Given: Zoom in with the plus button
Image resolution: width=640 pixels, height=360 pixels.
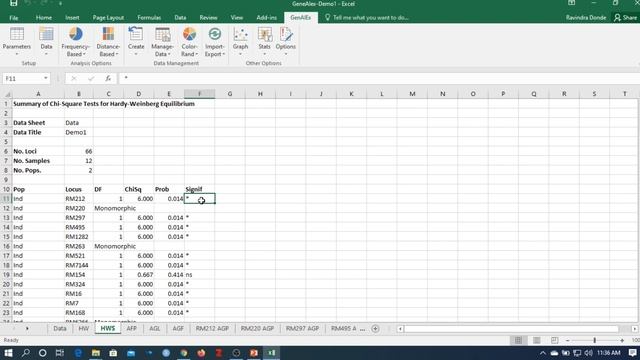Looking at the screenshot, I should point(622,340).
